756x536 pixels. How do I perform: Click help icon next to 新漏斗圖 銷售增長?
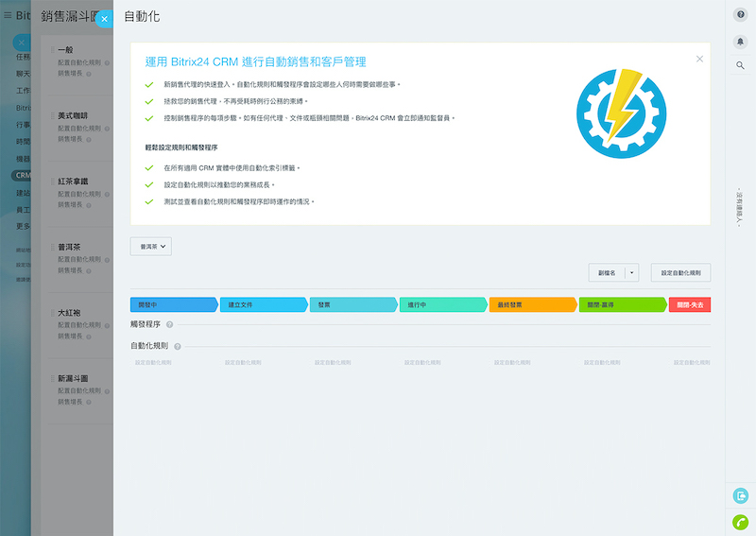[x=89, y=403]
